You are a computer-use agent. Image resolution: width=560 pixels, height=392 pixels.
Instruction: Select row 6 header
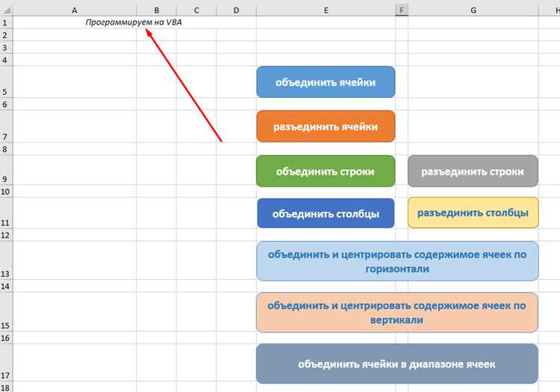click(6, 105)
